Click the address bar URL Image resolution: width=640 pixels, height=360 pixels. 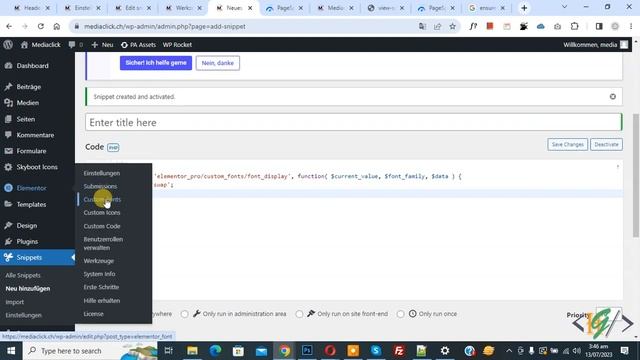click(x=164, y=26)
